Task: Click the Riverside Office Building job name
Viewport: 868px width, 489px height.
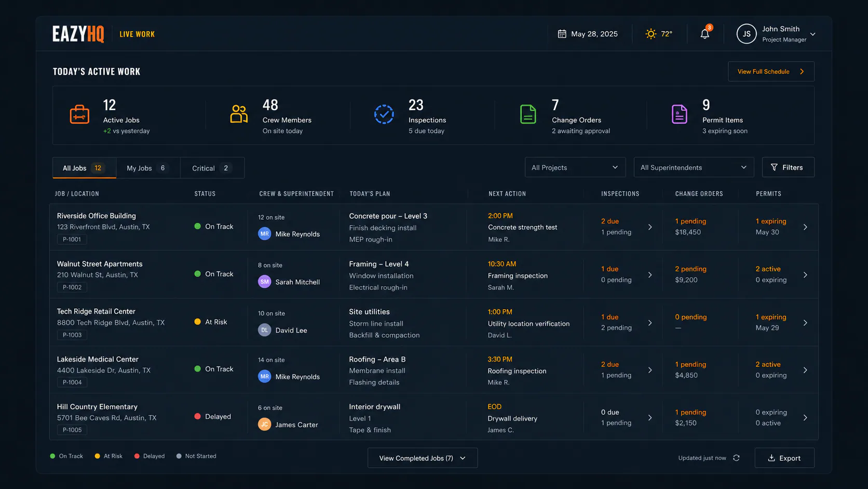Action: (97, 216)
